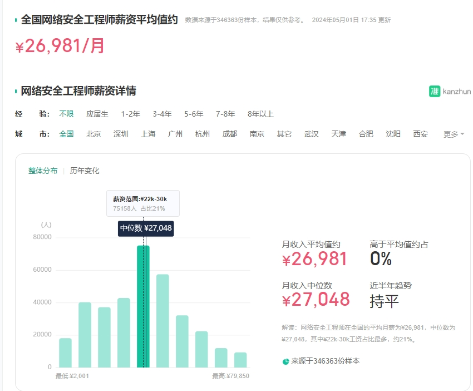473x391 pixels.
Task: Click the first shortest-left salary bar
Action: click(65, 353)
